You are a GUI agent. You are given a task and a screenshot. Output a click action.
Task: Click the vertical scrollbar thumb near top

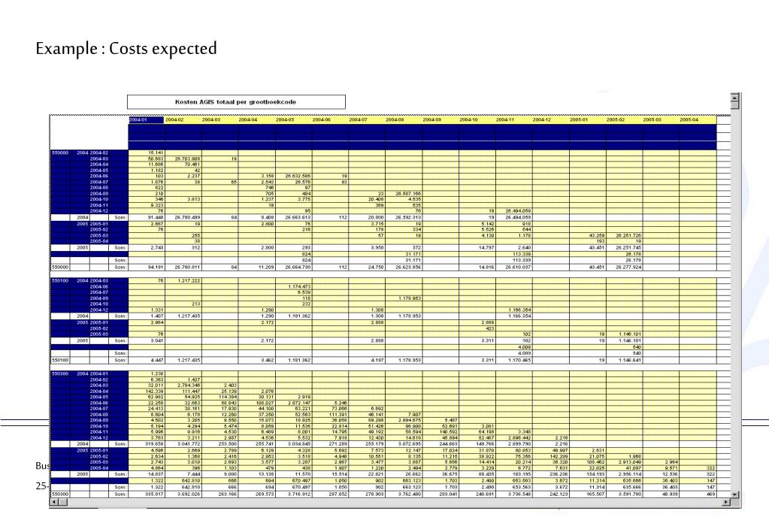734,105
